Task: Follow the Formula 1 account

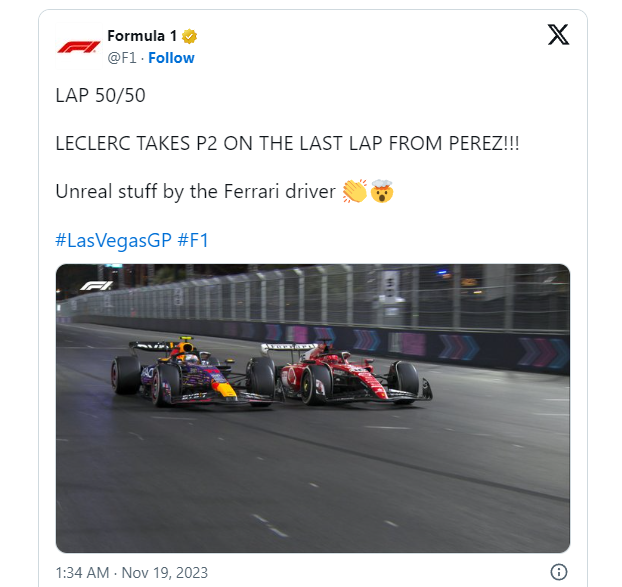Action: (171, 58)
